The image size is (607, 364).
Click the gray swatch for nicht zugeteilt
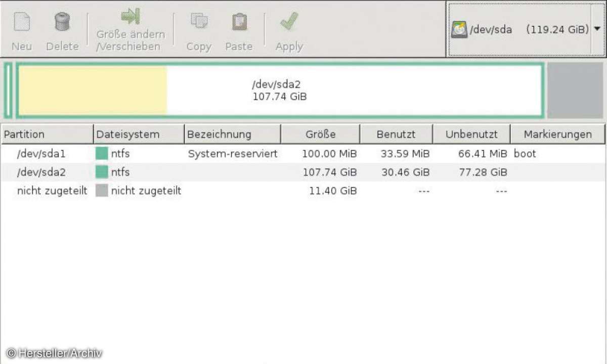click(x=102, y=191)
